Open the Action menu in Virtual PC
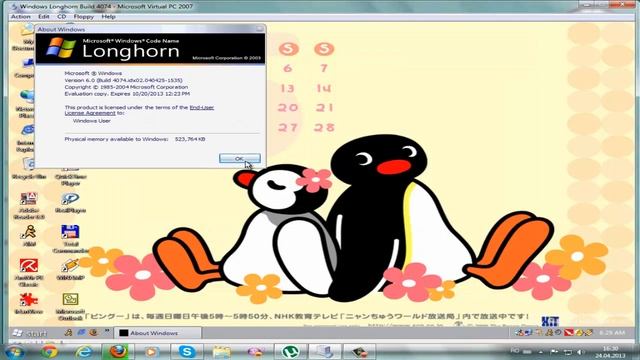The height and width of the screenshot is (360, 640). (x=21, y=17)
